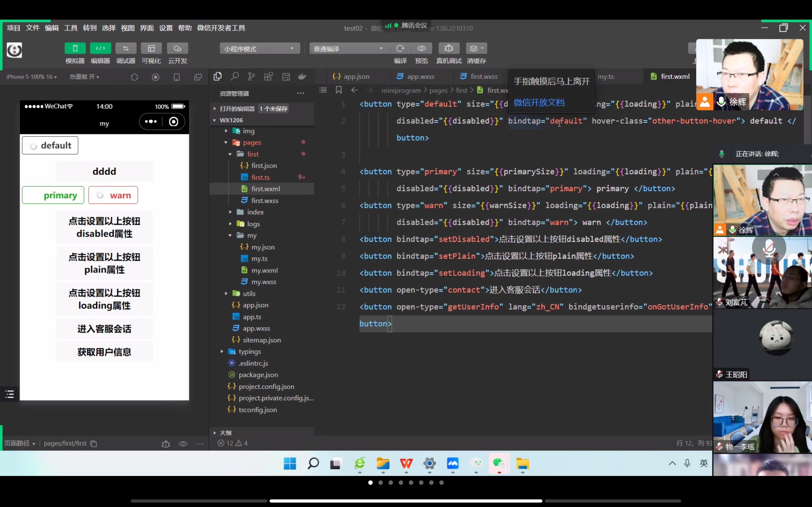Viewport: 812px width, 507px height.
Task: Open WeChat from the Windows taskbar
Action: [499, 464]
